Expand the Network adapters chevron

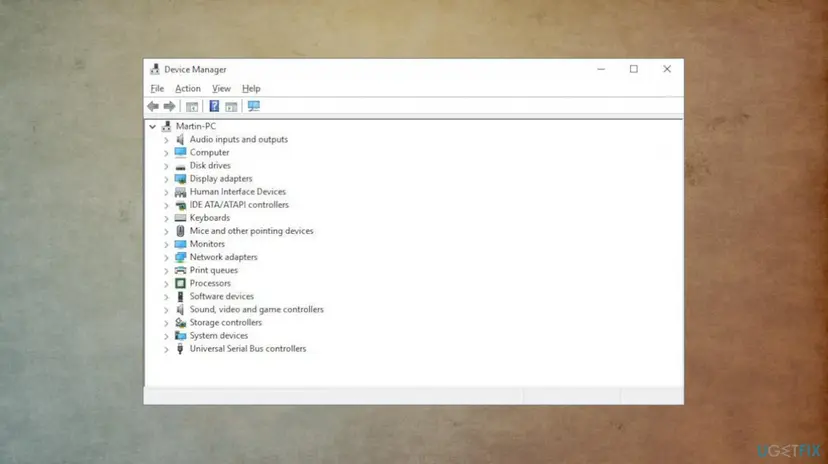click(166, 258)
